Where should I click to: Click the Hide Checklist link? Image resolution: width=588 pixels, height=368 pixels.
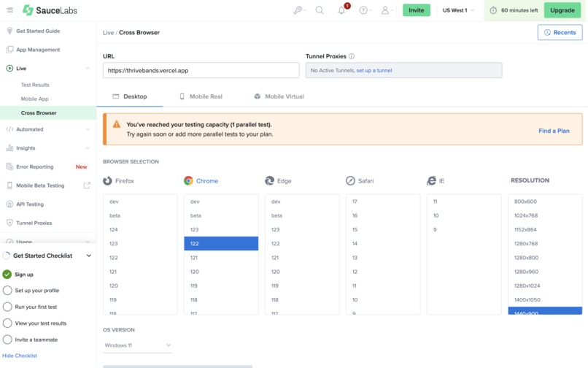[20, 356]
